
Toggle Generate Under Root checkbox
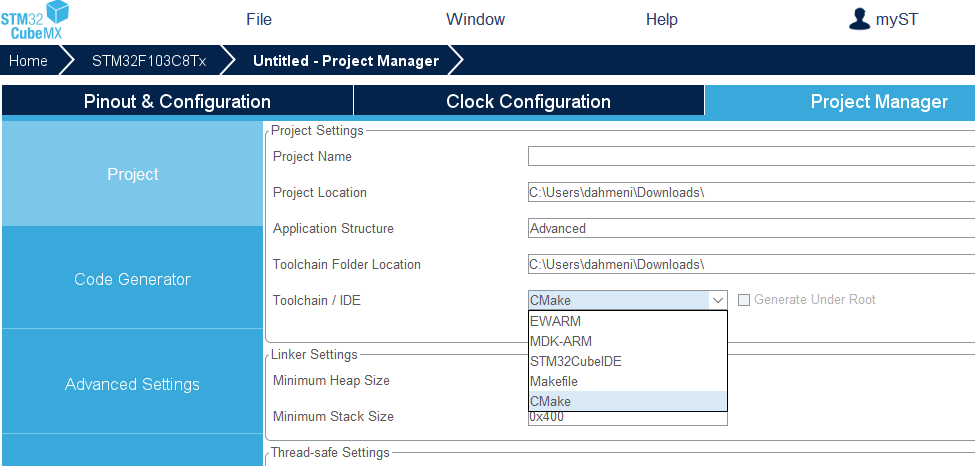(744, 300)
